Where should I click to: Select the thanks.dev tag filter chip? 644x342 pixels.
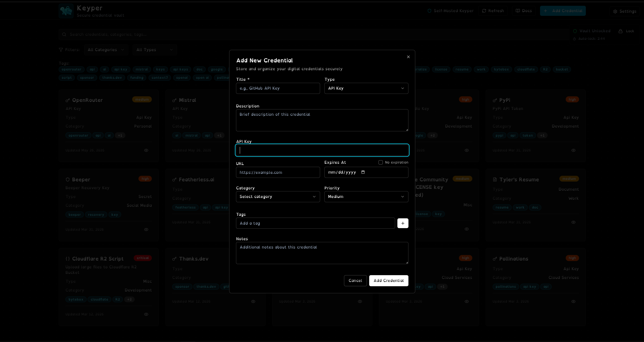[x=112, y=78]
